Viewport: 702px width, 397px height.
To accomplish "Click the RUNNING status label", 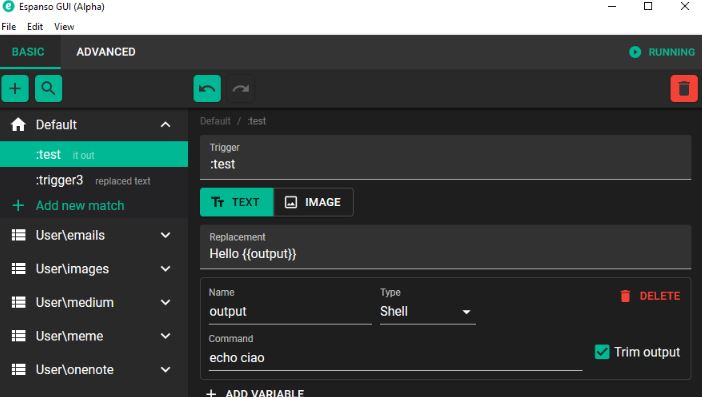I will (672, 52).
